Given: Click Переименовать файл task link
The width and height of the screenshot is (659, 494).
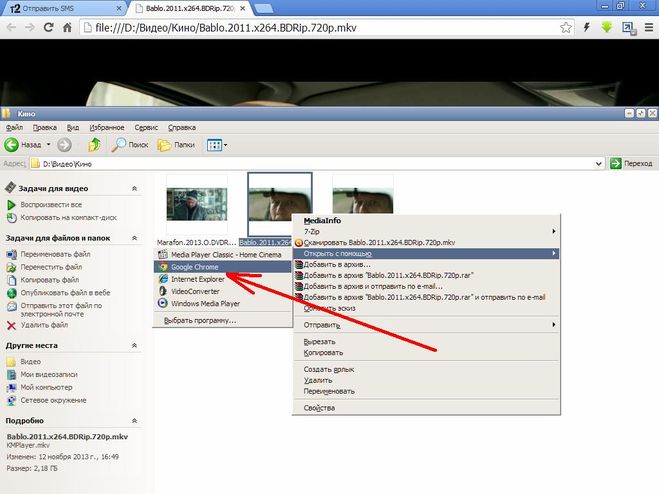Looking at the screenshot, I should 55,254.
